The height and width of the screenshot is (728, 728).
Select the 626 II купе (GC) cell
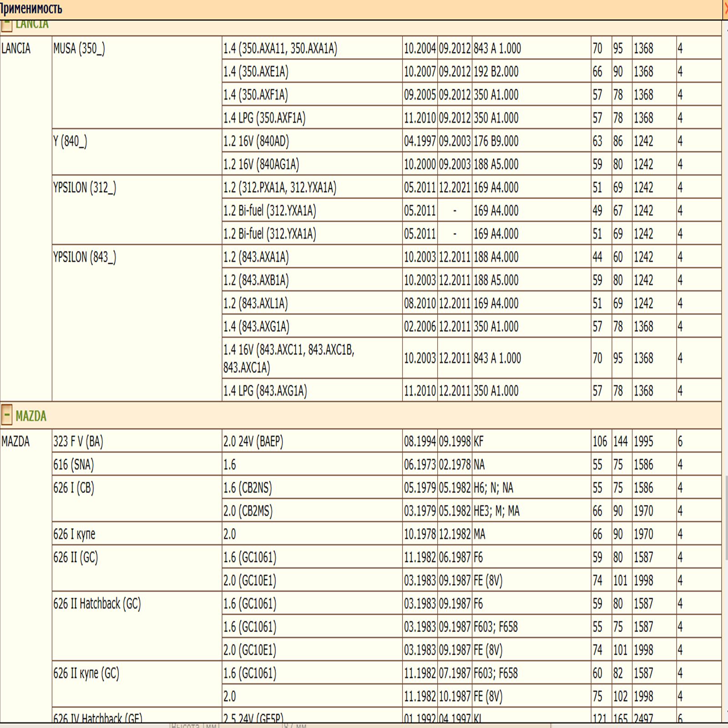point(86,673)
